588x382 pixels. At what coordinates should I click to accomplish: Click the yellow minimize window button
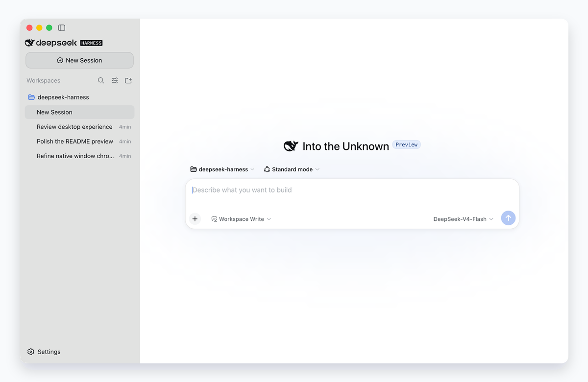39,28
